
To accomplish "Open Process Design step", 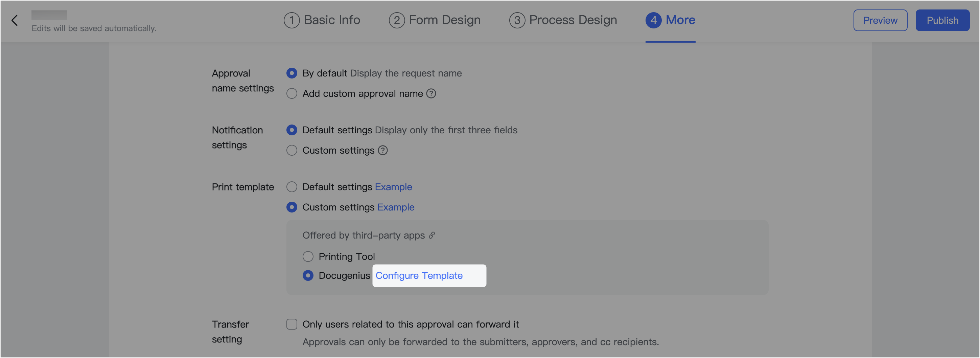I will click(563, 20).
